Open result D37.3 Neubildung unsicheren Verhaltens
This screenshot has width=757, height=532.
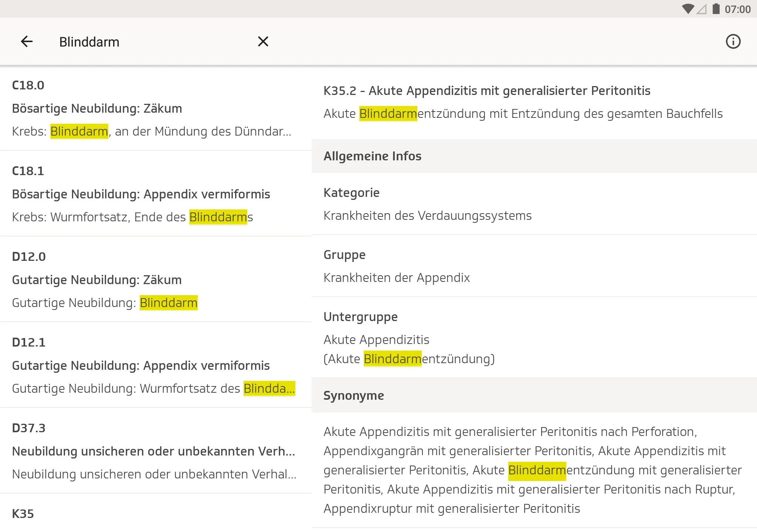(156, 451)
